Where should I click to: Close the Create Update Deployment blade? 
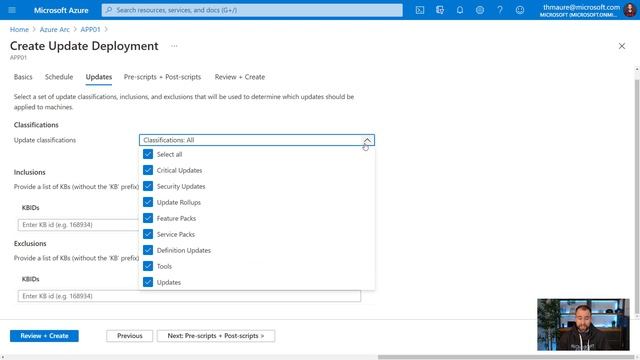coord(622,46)
